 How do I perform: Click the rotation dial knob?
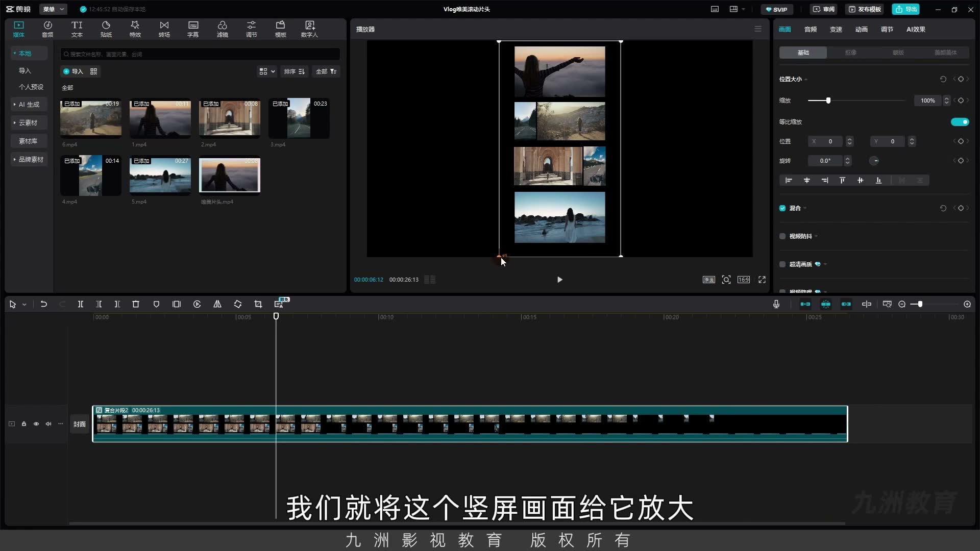coord(874,161)
